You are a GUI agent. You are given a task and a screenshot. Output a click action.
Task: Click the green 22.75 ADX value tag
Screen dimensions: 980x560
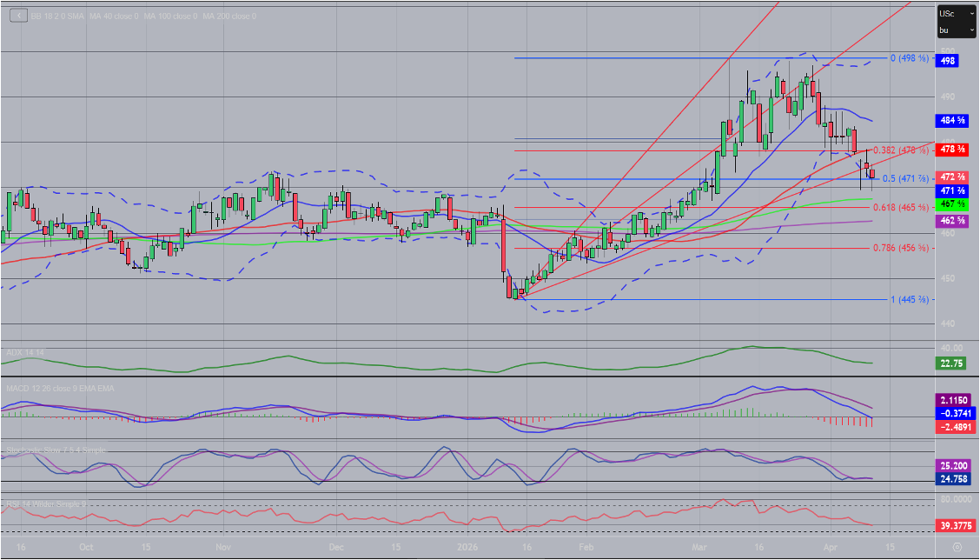pos(948,363)
